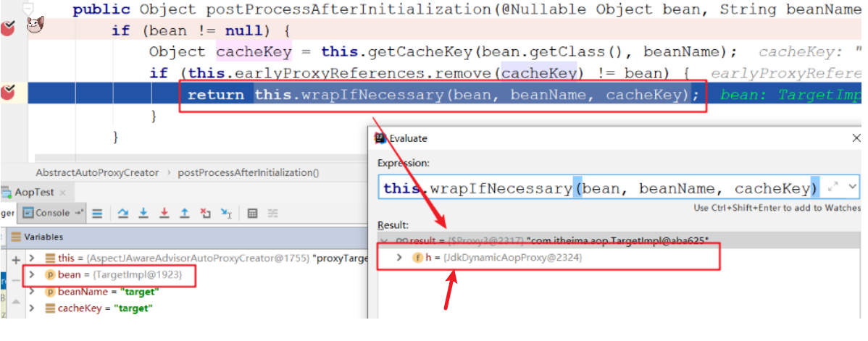Click the Drop Frame icon
The height and width of the screenshot is (341, 868).
coord(205,213)
